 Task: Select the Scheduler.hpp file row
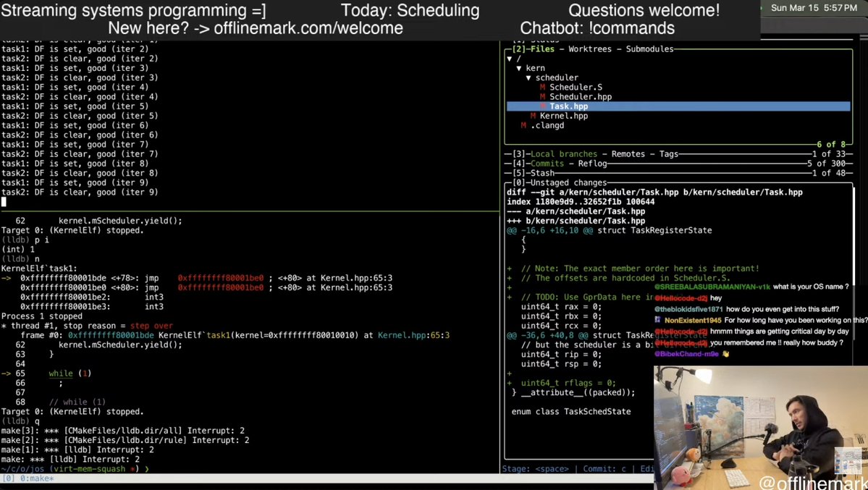[580, 96]
